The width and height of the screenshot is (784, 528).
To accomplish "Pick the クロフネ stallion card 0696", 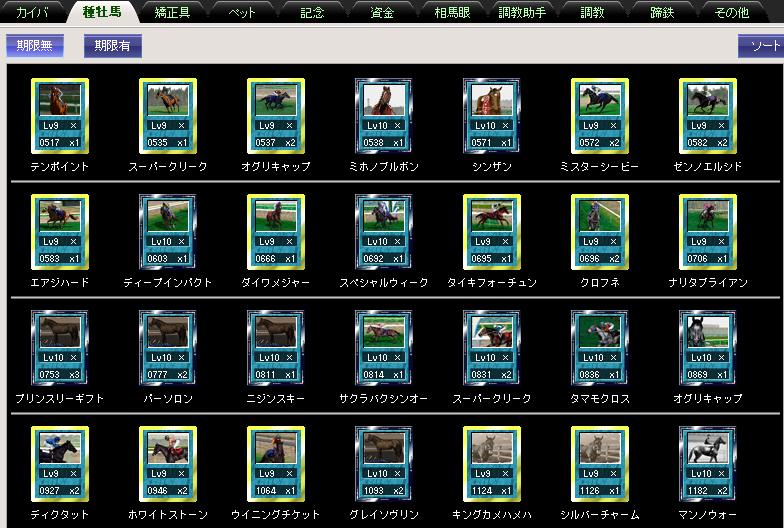I will 600,232.
